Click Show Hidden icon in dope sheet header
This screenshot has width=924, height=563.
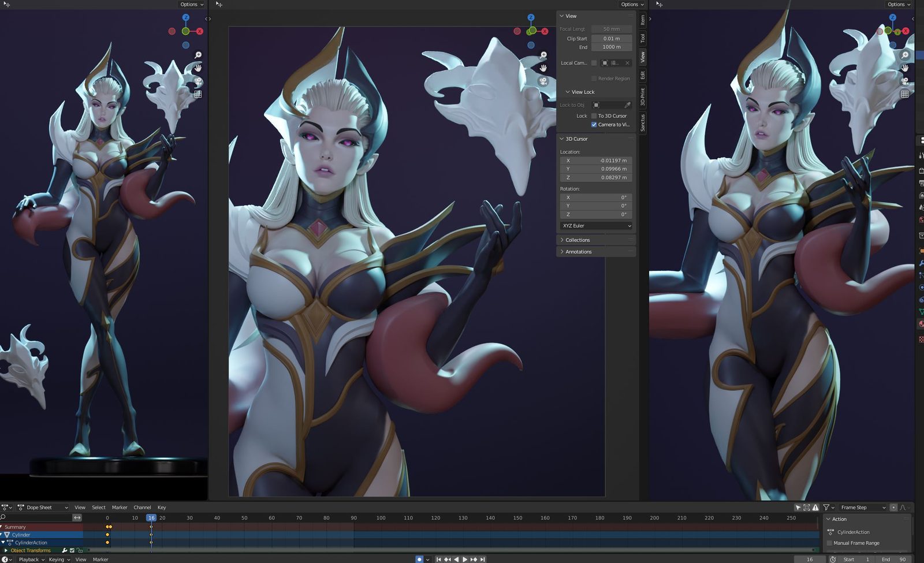pyautogui.click(x=807, y=508)
